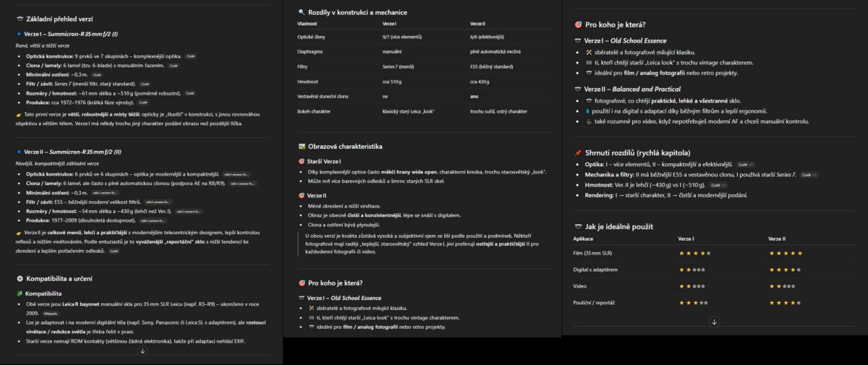Click the camera icon beside "Jak je ideálně použít"
The height and width of the screenshot is (365, 868).
pos(578,226)
